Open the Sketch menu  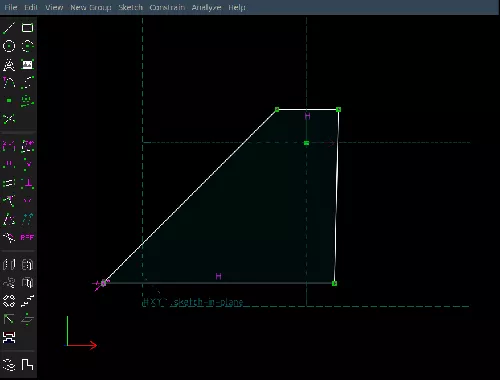(130, 7)
